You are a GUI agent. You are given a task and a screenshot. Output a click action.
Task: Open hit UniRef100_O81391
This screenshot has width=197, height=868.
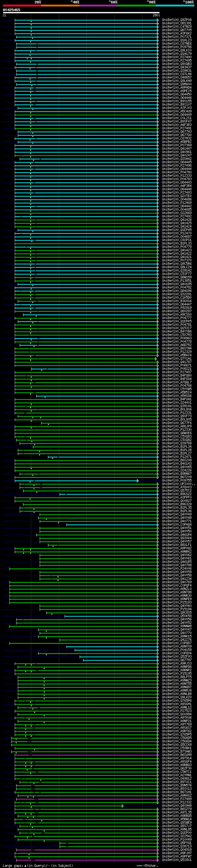tap(177, 23)
